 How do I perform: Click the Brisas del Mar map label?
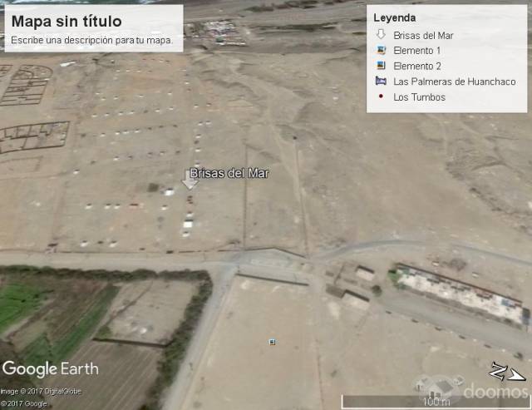pyautogui.click(x=229, y=173)
